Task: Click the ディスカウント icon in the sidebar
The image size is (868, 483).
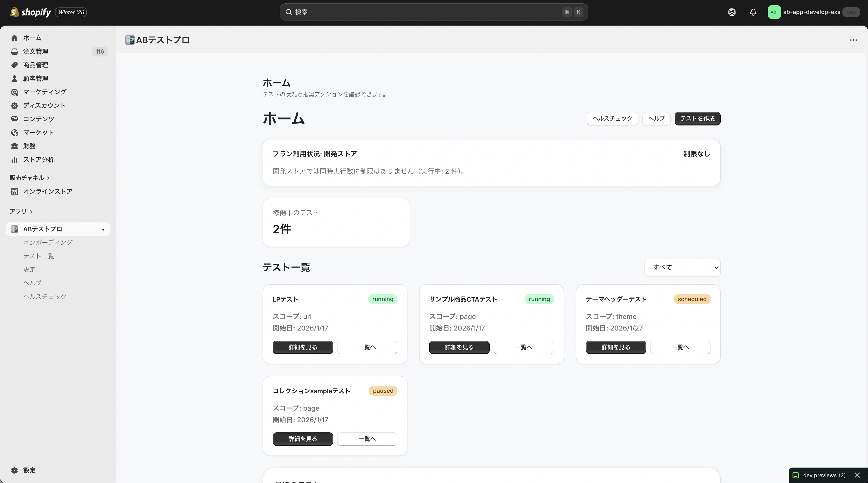Action: click(x=14, y=105)
